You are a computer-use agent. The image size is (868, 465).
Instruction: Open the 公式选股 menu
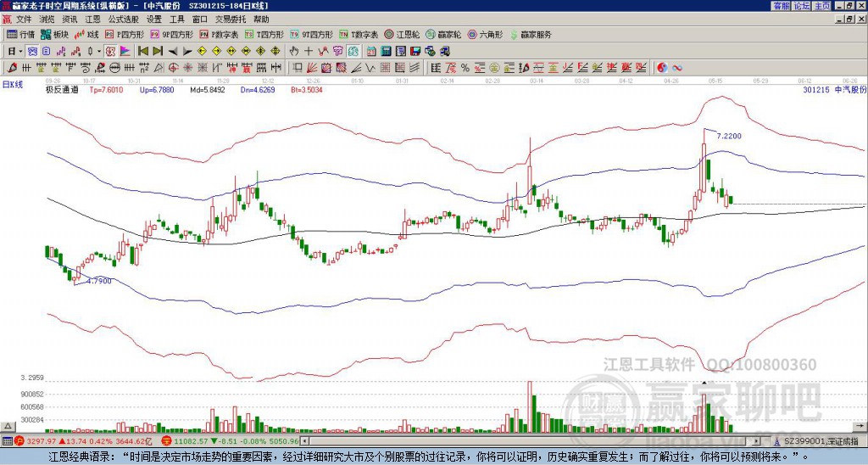(x=124, y=20)
